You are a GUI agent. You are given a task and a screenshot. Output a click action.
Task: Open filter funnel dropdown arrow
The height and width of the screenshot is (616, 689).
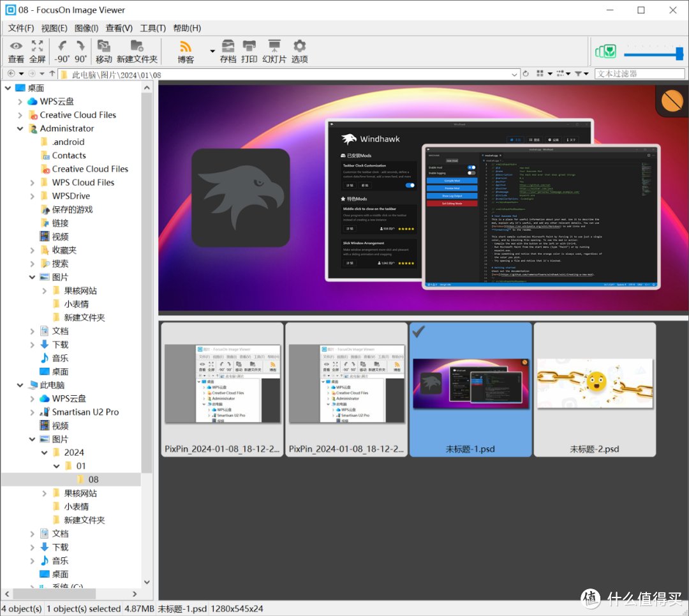(586, 74)
